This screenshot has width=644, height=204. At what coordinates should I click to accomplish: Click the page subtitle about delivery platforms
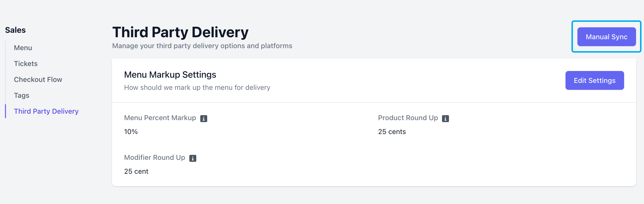[x=202, y=46]
